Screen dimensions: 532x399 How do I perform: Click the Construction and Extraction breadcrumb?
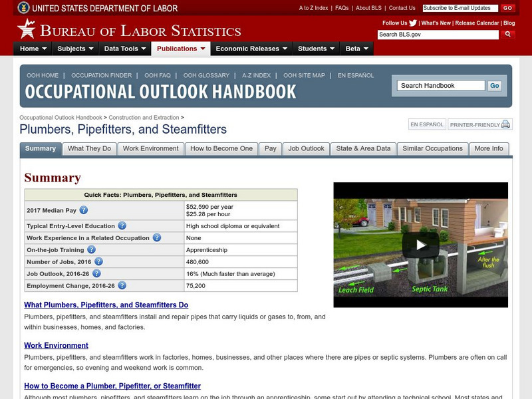144,118
